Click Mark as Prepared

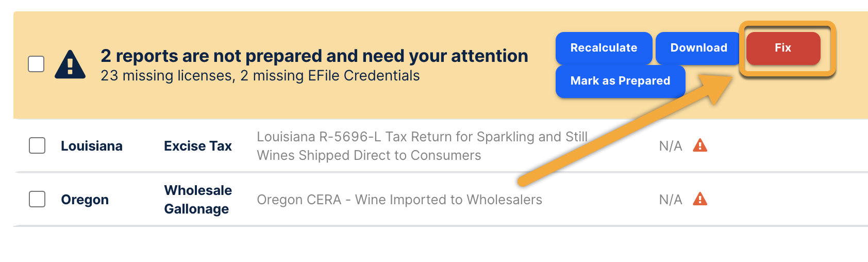point(620,81)
